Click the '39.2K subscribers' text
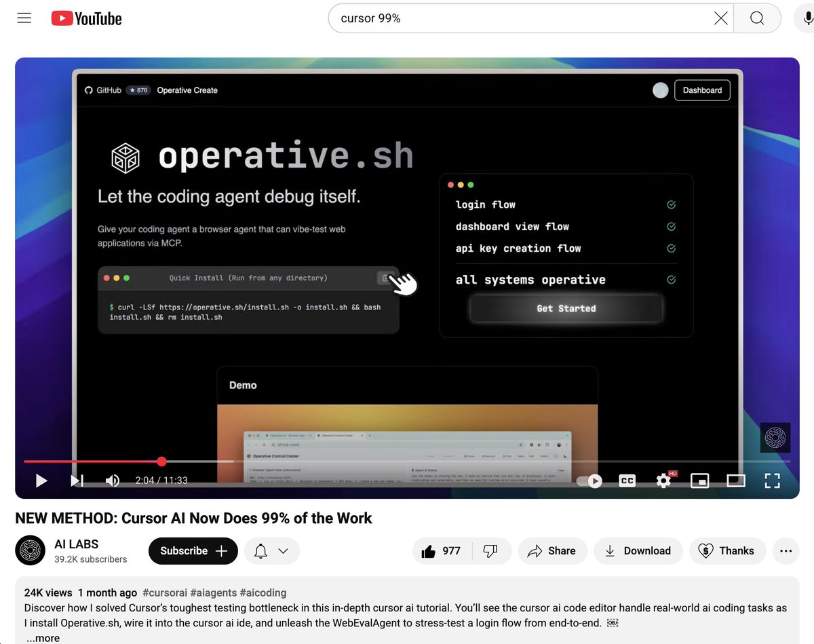The image size is (814, 644). (91, 560)
